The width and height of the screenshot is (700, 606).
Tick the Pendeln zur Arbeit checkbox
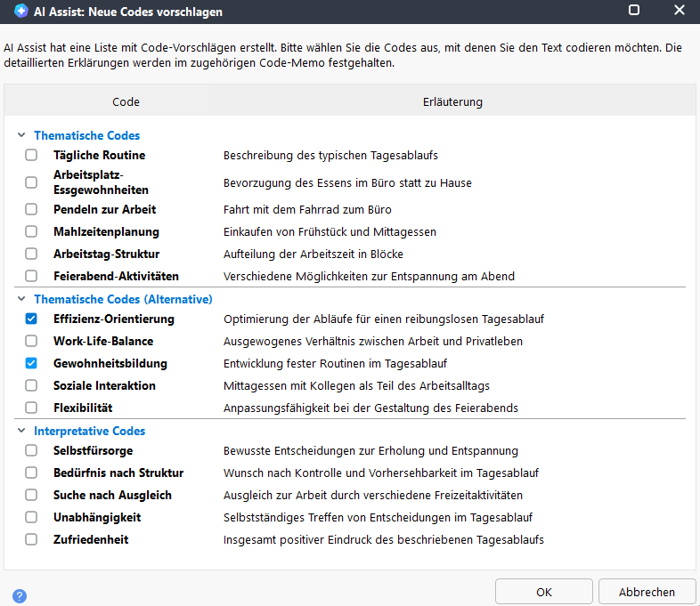pyautogui.click(x=31, y=209)
